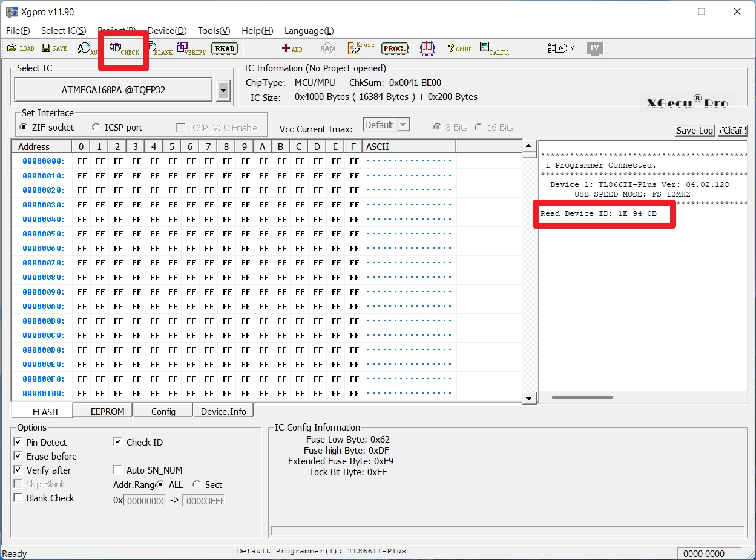756x560 pixels.
Task: Click the ABOUT toolbar icon
Action: tap(460, 48)
